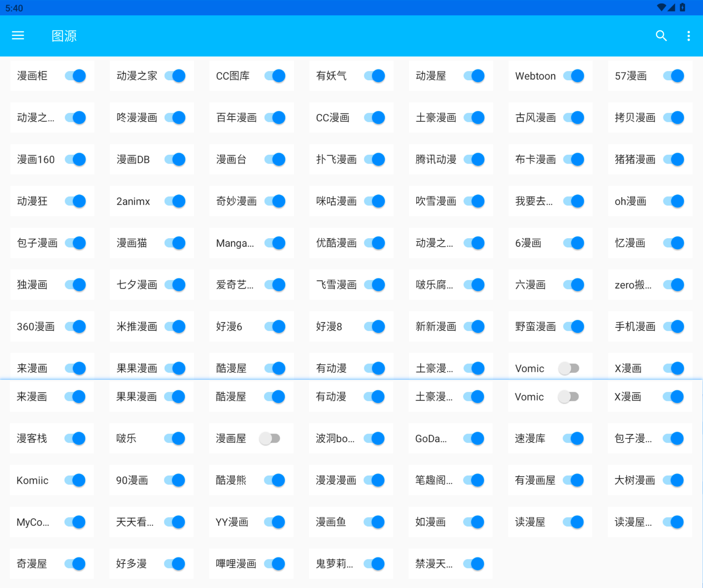This screenshot has height=588, width=703.
Task: Disable the 哔哩漫画 source
Action: click(275, 564)
